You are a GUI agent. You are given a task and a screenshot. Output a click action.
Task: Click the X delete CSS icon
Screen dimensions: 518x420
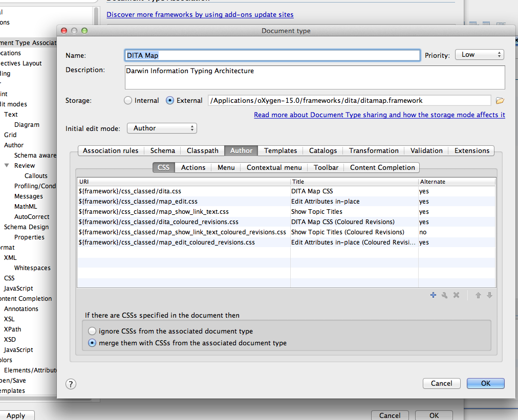tap(456, 295)
